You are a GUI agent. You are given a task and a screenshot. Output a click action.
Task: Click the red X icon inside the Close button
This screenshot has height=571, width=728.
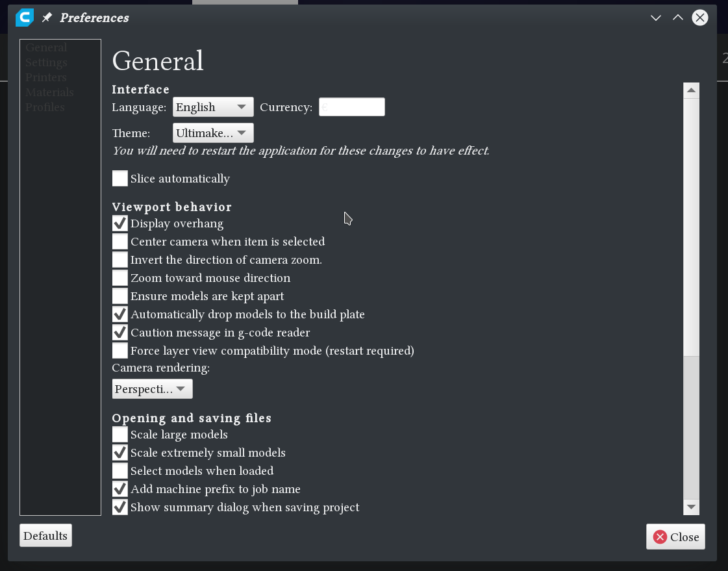660,537
